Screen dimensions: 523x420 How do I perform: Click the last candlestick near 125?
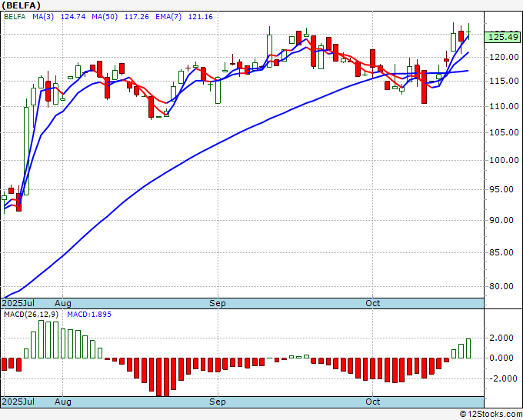coord(468,32)
